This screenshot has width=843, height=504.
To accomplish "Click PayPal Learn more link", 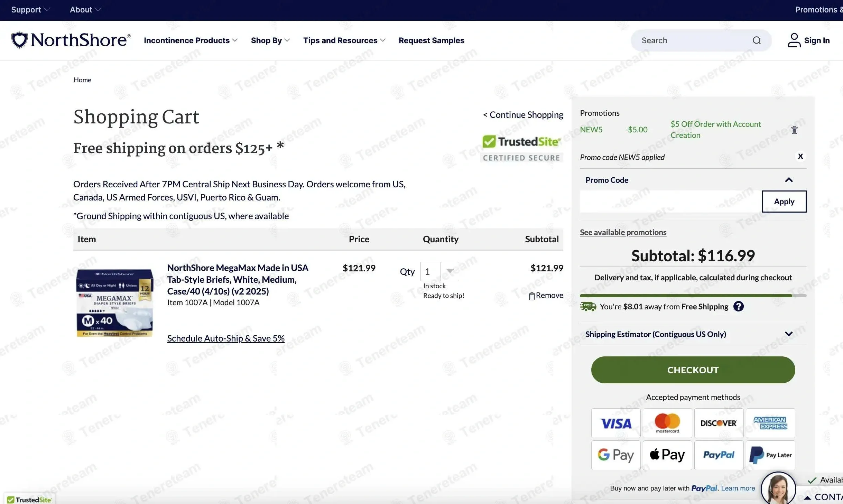I will click(x=738, y=488).
